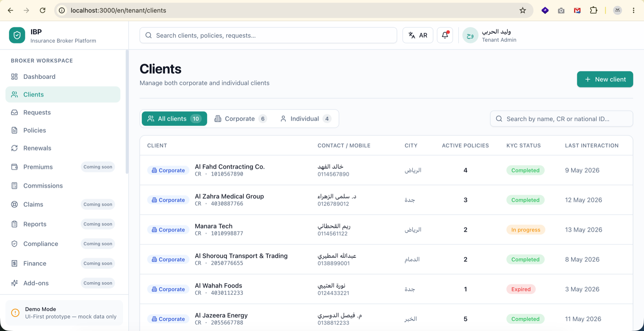The height and width of the screenshot is (331, 644).
Task: Focus Search by name, CR or national ID
Action: [x=561, y=119]
